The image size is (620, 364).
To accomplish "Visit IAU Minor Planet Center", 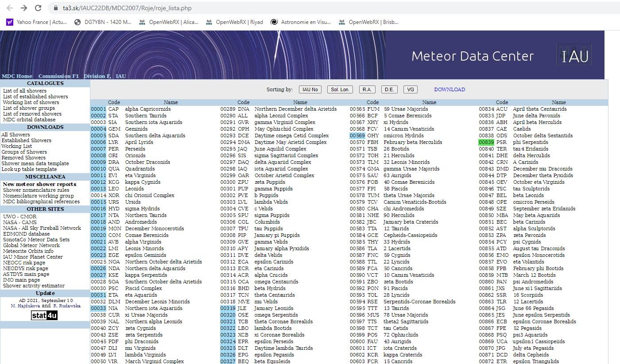I will [x=33, y=257].
